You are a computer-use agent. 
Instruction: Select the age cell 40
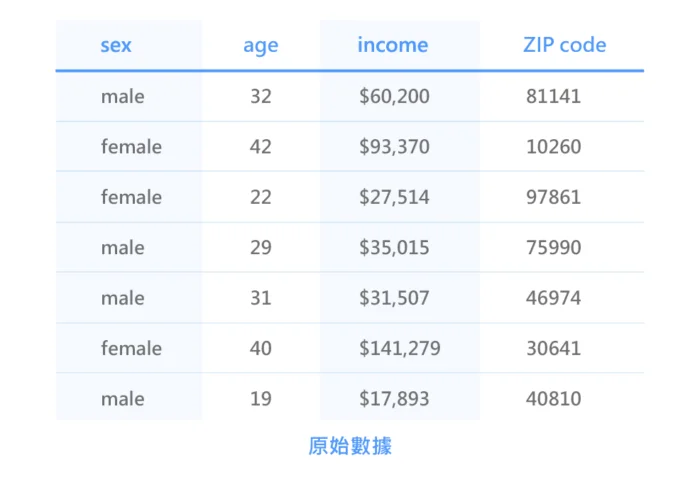pyautogui.click(x=261, y=349)
